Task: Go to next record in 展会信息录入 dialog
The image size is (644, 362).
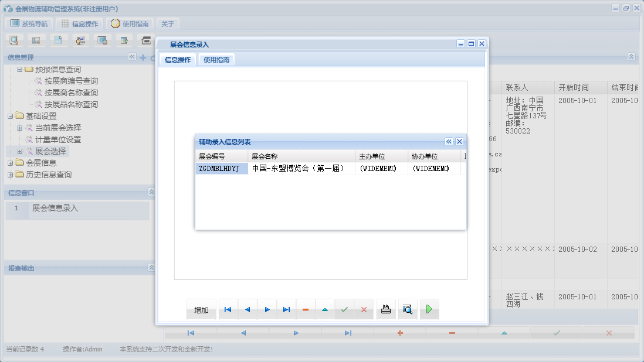Action: click(267, 309)
